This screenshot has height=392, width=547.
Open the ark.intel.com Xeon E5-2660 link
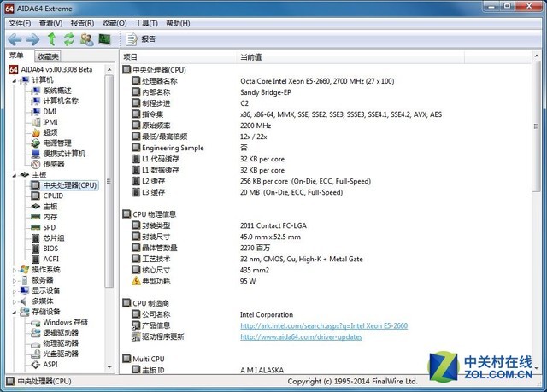(x=324, y=325)
